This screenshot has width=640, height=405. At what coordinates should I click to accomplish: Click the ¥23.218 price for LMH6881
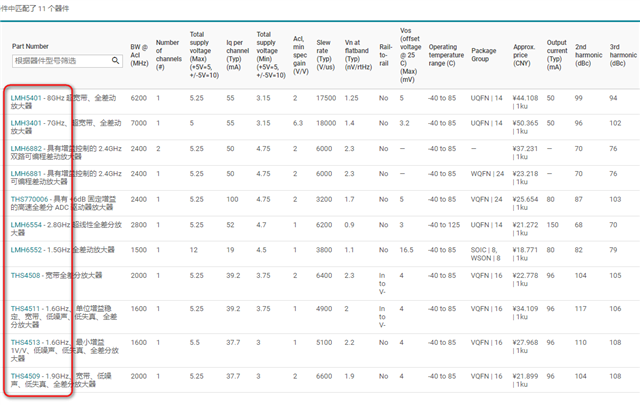(525, 174)
